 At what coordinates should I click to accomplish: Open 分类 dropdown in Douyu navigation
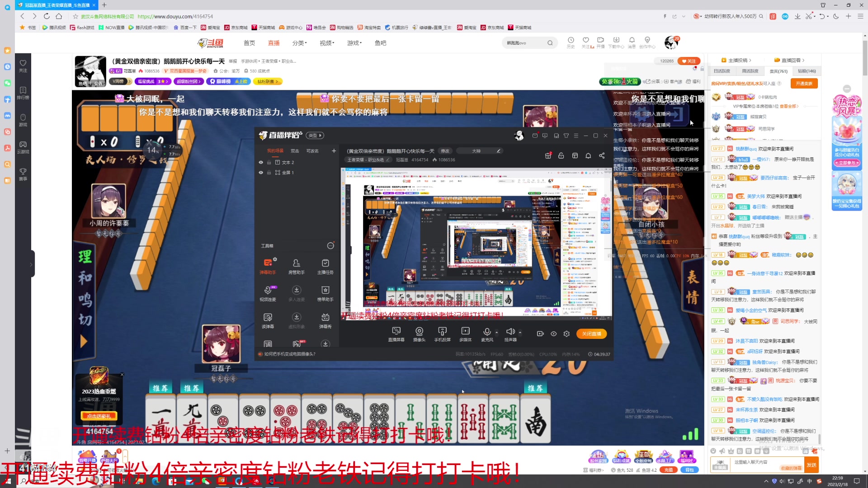(299, 43)
